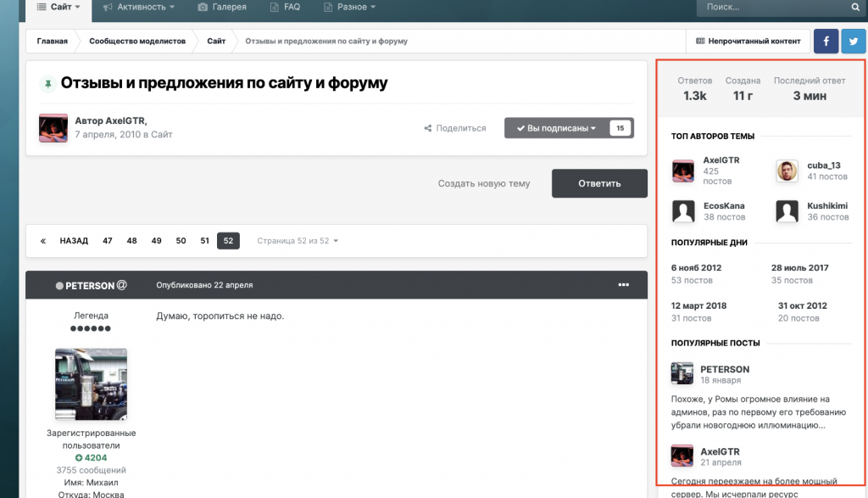Jump to first page double-arrow icon

(43, 241)
